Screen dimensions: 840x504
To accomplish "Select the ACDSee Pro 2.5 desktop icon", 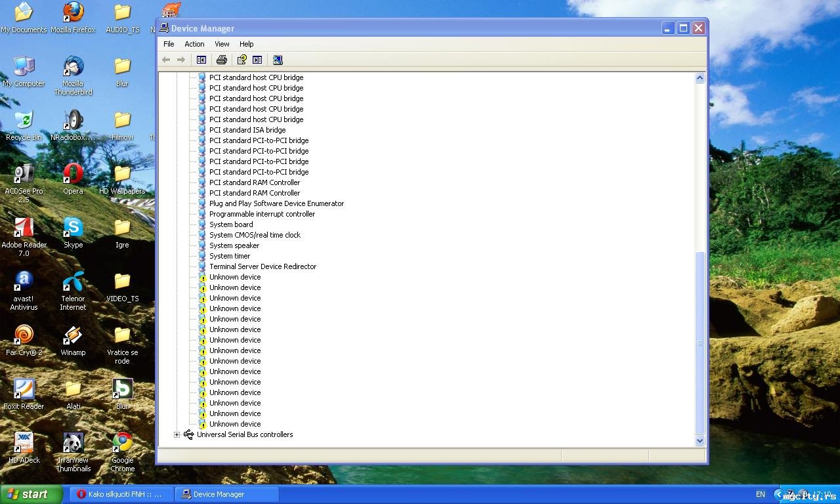I will pyautogui.click(x=24, y=183).
